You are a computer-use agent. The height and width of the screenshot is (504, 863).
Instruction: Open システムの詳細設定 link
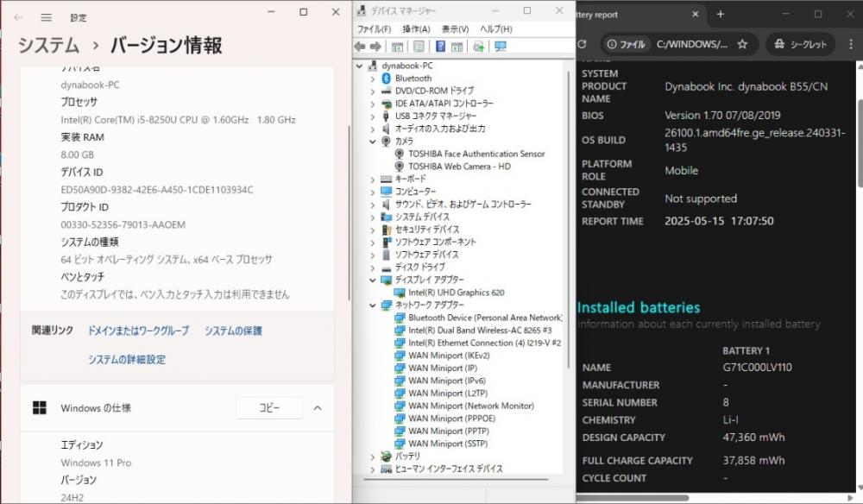[x=127, y=359]
